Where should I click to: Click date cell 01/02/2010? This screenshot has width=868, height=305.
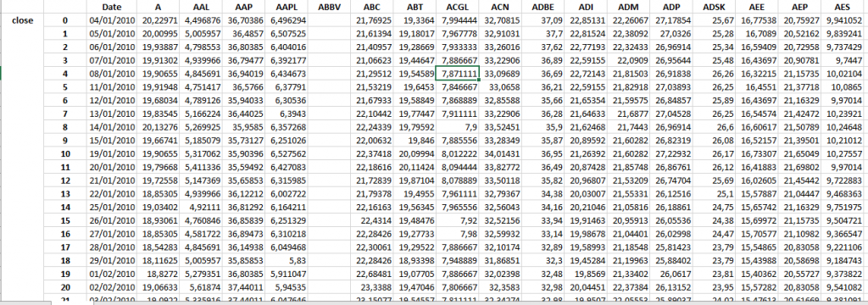(x=112, y=273)
